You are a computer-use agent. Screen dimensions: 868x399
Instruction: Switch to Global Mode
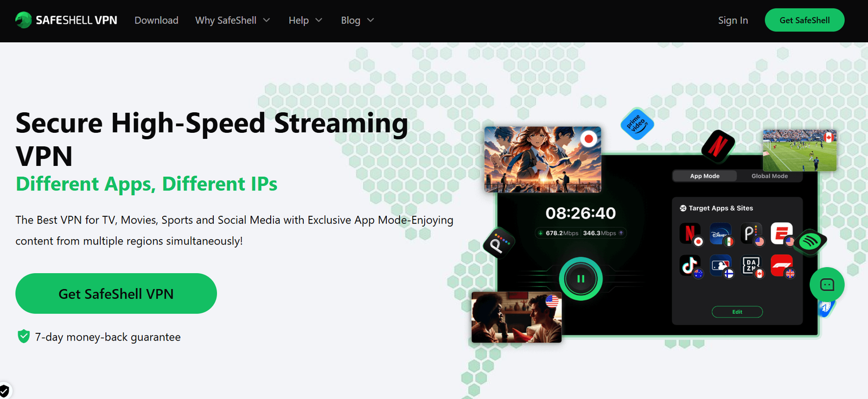769,176
